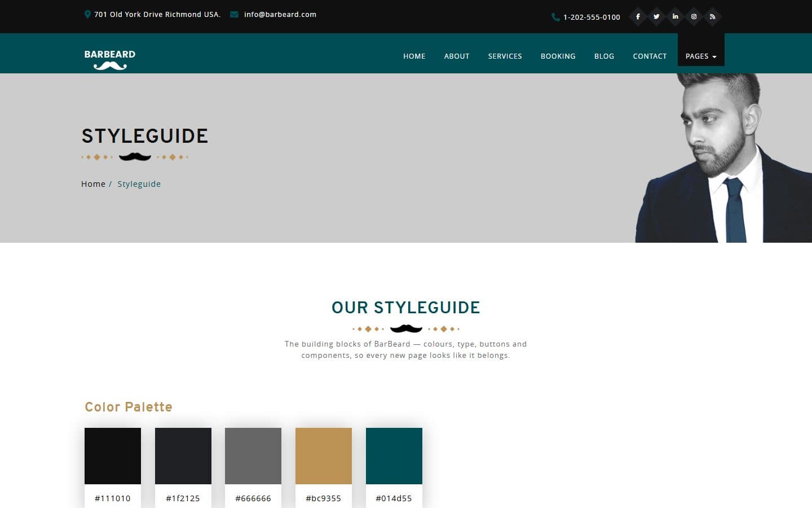The width and height of the screenshot is (812, 508).
Task: Click the phone icon beside 1-202-555-0100
Action: [555, 17]
